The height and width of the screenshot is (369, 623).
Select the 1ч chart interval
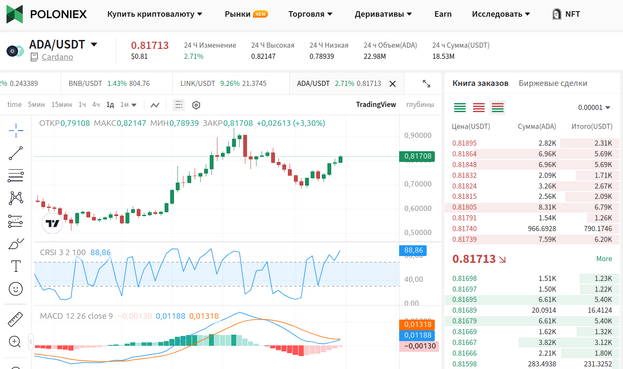[x=82, y=104]
